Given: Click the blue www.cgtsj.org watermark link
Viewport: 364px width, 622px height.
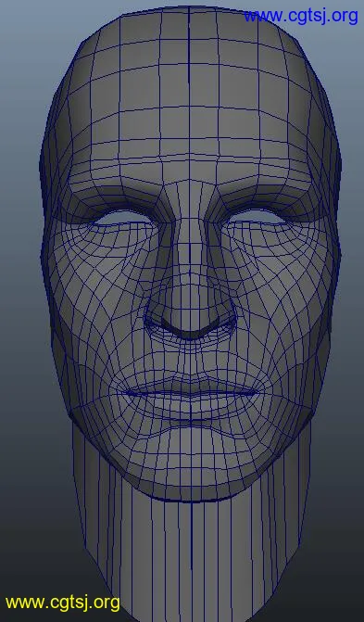Looking at the screenshot, I should tap(301, 17).
